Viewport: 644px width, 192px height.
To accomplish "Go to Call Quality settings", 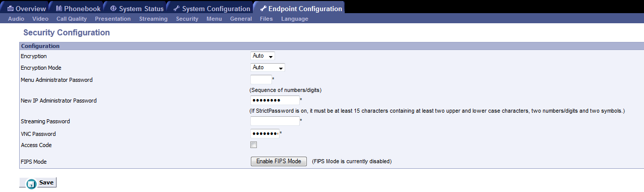I will (72, 19).
